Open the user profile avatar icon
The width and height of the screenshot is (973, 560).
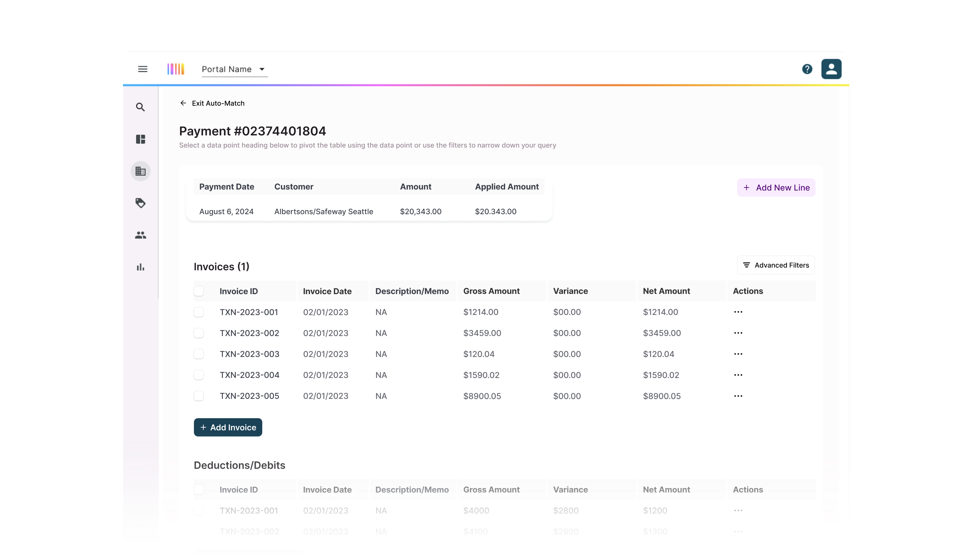pyautogui.click(x=831, y=69)
